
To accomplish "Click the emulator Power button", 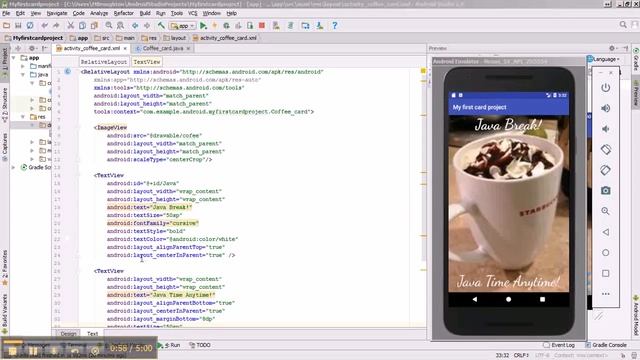I will point(606,88).
